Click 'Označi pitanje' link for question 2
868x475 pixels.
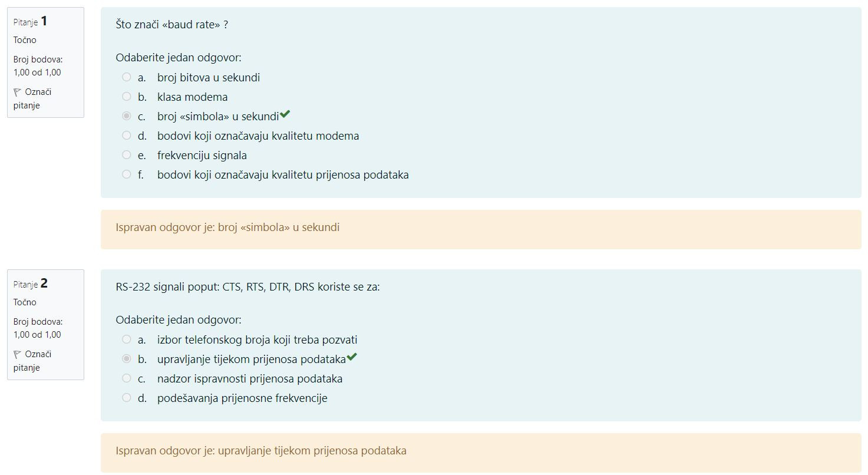(32, 361)
